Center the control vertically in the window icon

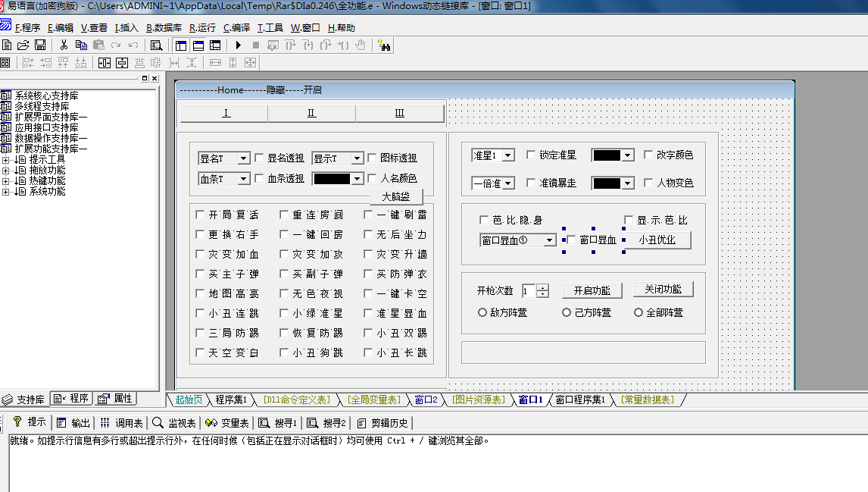[x=122, y=63]
